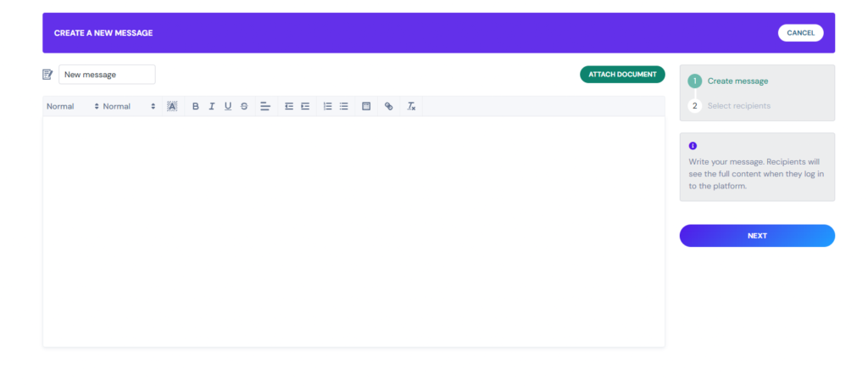Select step 2 Select recipients

click(729, 106)
